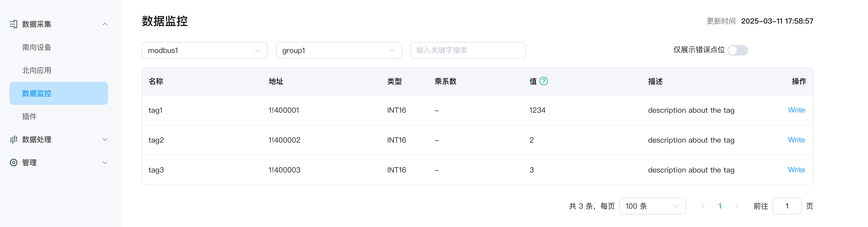
Task: Open the modbus1 node dropdown
Action: (204, 50)
